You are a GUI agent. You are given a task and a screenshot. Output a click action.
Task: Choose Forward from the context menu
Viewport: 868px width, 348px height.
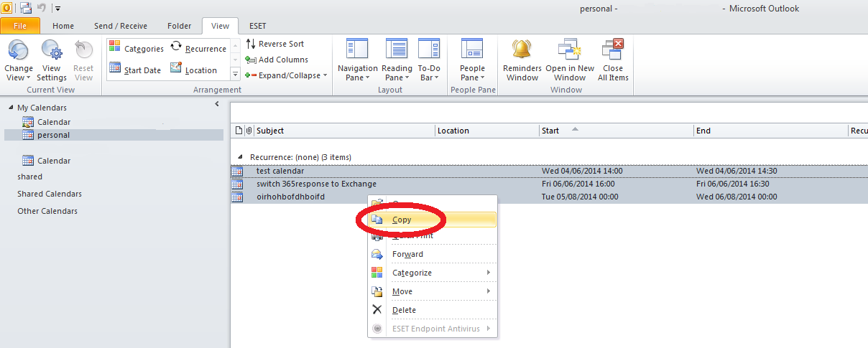click(433, 254)
